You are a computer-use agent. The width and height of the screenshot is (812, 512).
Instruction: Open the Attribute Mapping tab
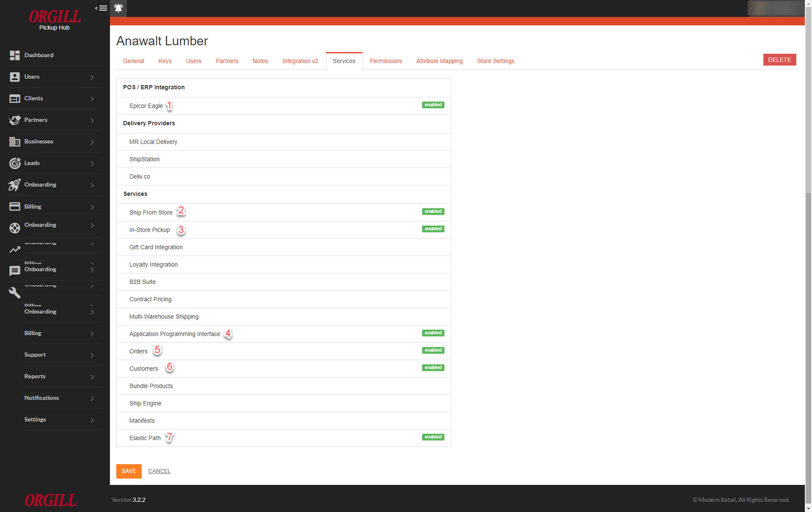tap(439, 61)
